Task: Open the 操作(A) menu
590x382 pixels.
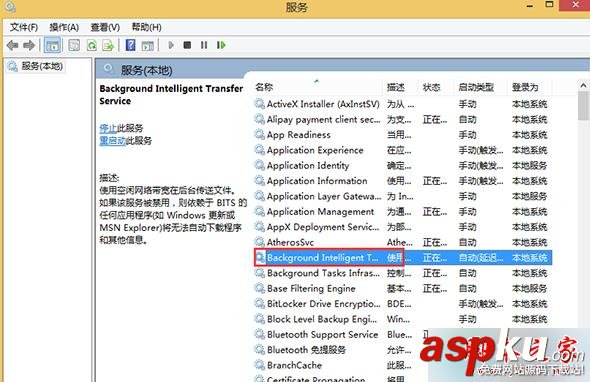Action: coord(64,27)
